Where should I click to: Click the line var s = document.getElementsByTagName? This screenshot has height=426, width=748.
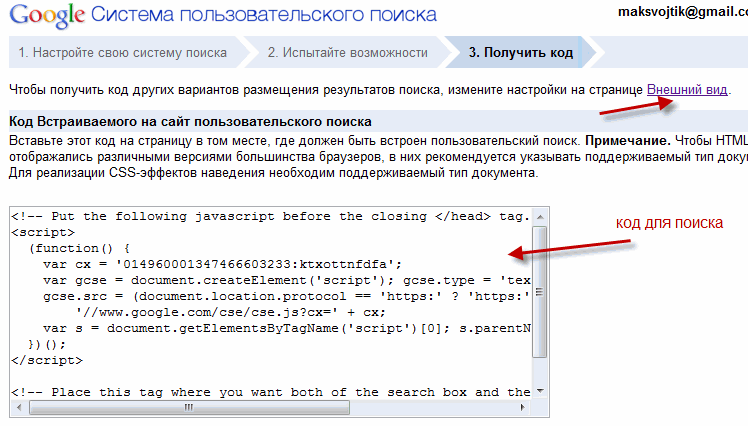[287, 328]
